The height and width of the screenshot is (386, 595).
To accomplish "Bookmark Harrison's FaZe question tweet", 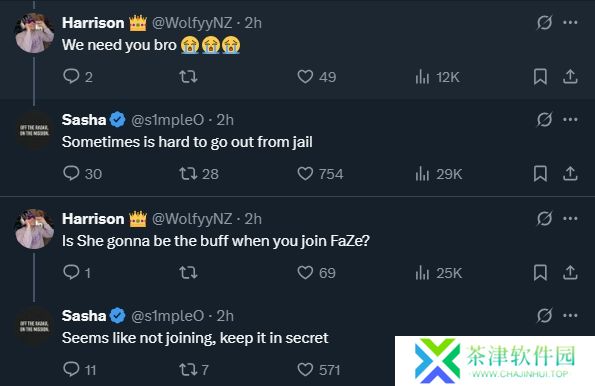I will coord(540,273).
